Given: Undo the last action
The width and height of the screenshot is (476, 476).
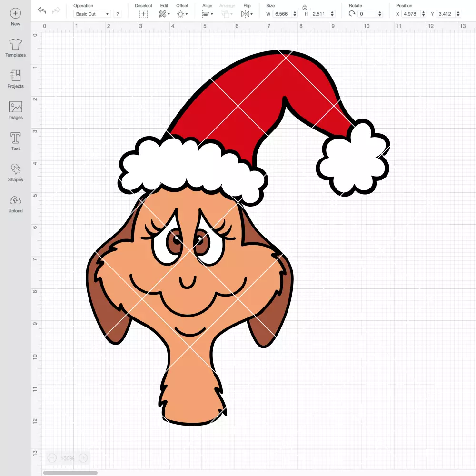Looking at the screenshot, I should click(x=42, y=10).
